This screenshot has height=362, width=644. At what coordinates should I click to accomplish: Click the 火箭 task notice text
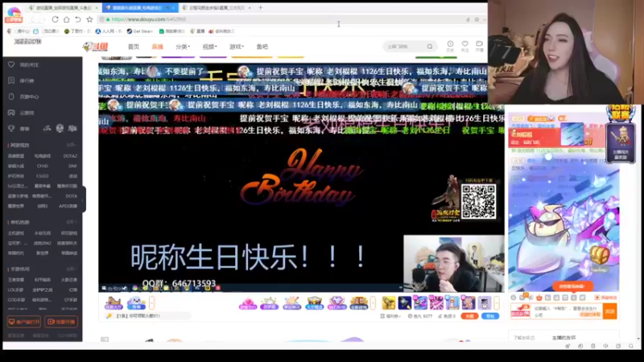(138, 315)
